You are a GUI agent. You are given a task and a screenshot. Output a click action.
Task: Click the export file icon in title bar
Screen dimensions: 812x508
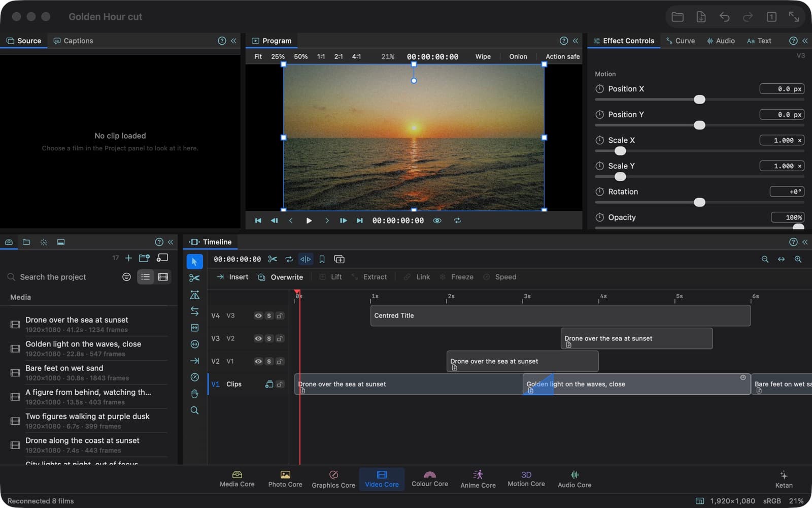(701, 17)
